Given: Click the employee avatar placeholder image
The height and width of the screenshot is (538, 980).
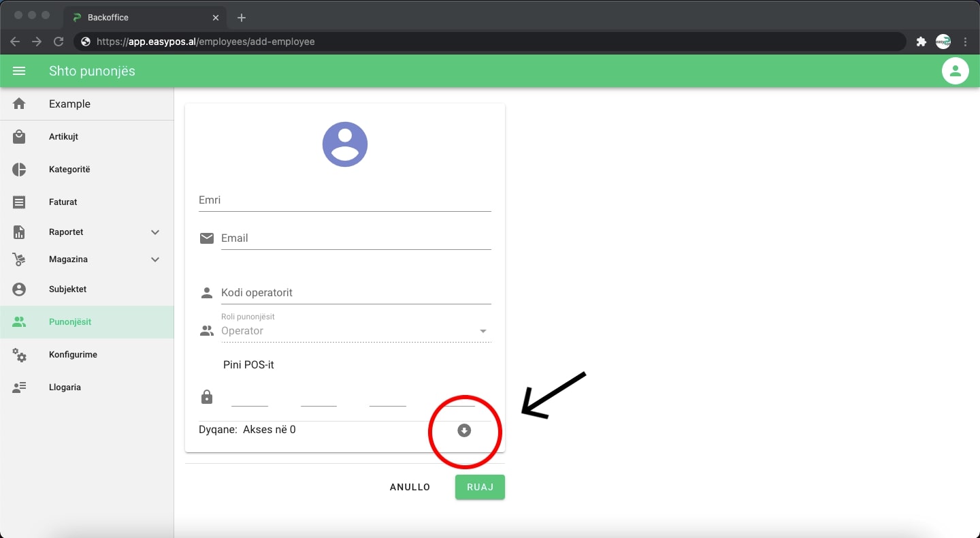Looking at the screenshot, I should point(345,144).
